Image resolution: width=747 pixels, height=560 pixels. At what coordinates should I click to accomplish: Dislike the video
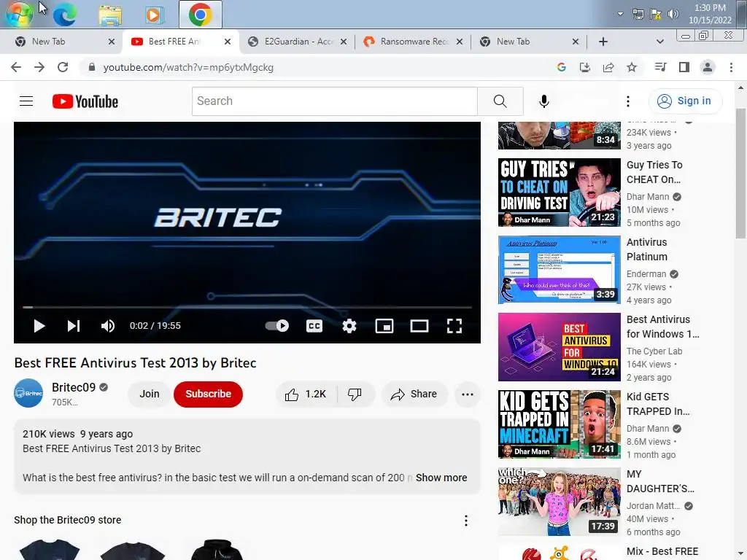[355, 394]
